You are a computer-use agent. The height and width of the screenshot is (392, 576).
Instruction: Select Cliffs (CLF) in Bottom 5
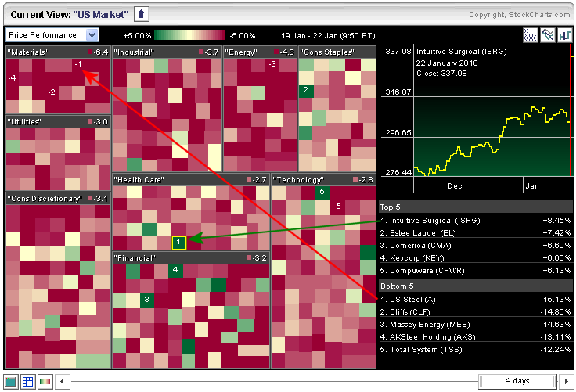coord(476,312)
